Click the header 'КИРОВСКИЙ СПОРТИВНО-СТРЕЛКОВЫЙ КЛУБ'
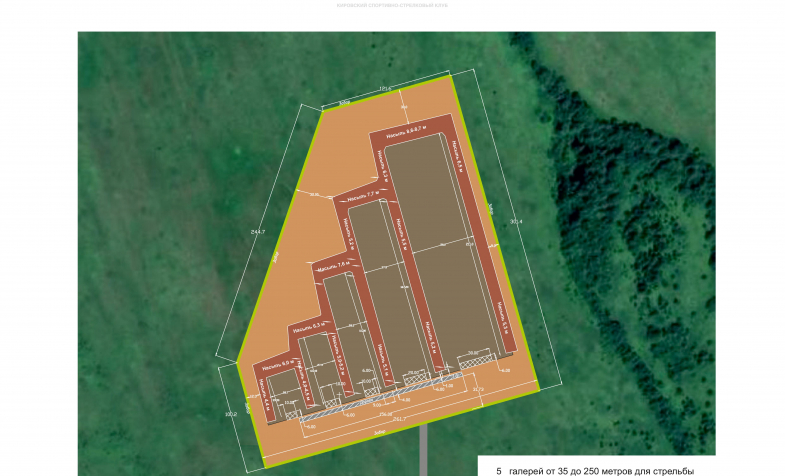This screenshot has height=476, width=785. point(392,6)
